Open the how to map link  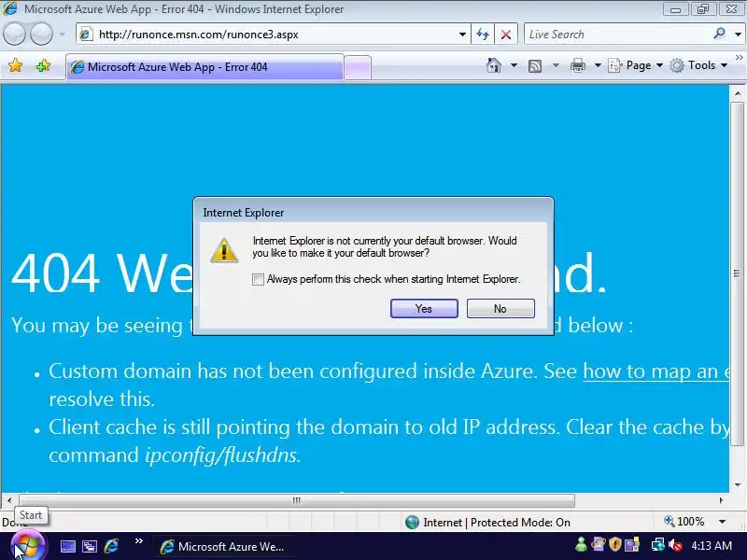coord(656,371)
